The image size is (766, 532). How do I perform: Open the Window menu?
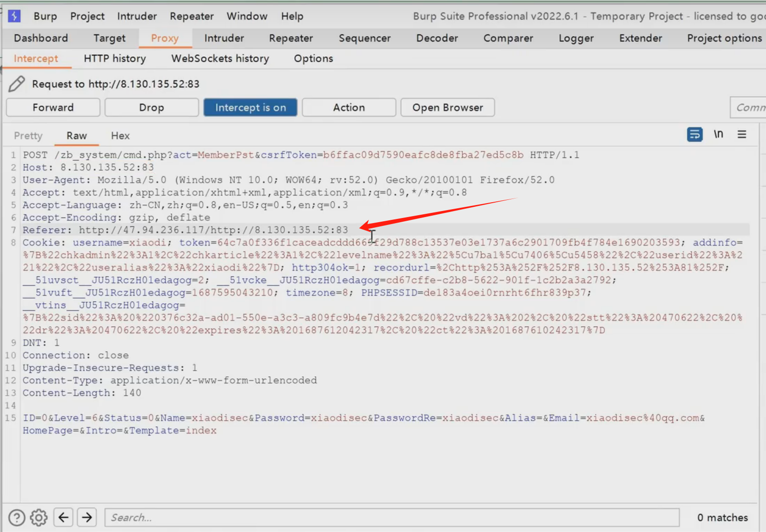click(247, 16)
